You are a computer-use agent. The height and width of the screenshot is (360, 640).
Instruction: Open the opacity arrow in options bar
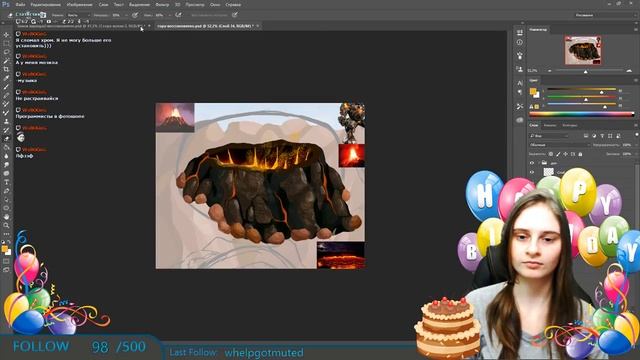(x=126, y=16)
